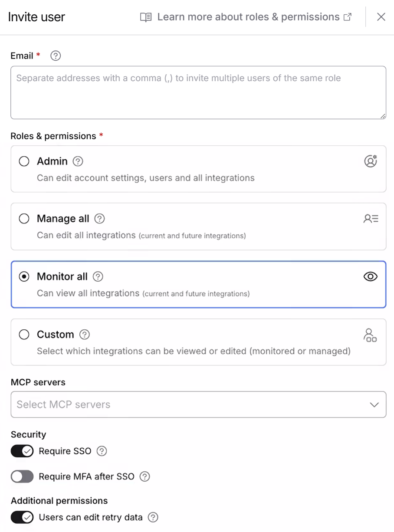Click into the Email addresses text field

(x=198, y=92)
